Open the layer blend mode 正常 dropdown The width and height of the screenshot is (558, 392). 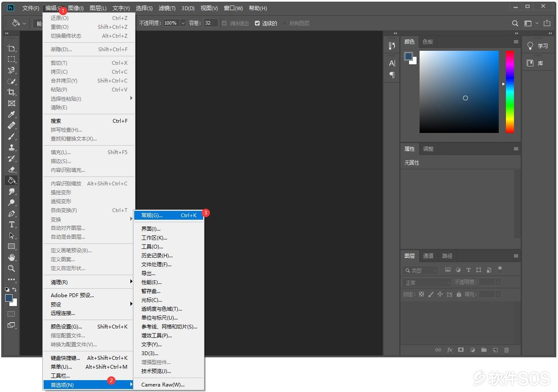tap(427, 282)
